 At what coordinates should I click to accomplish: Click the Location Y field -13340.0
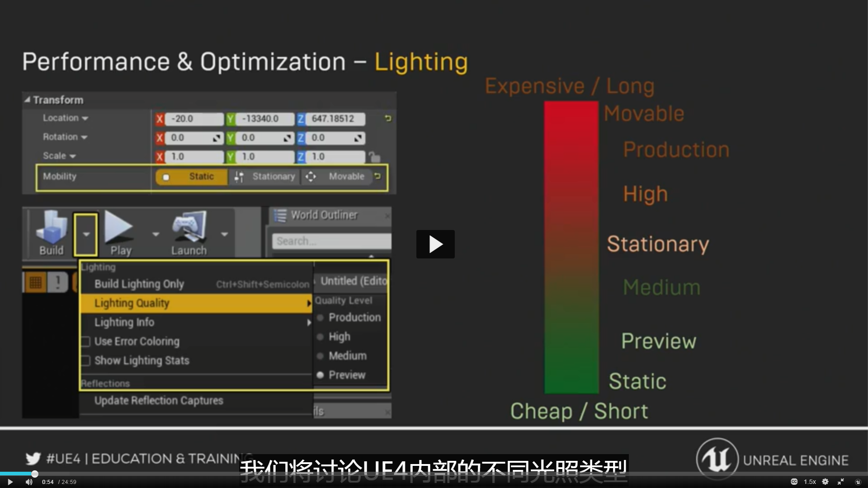[265, 119]
